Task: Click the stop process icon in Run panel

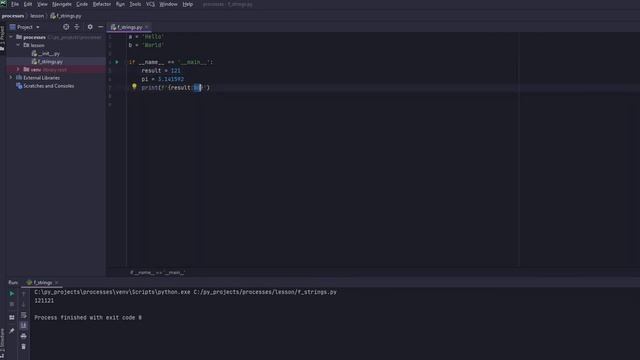Action: [12, 304]
